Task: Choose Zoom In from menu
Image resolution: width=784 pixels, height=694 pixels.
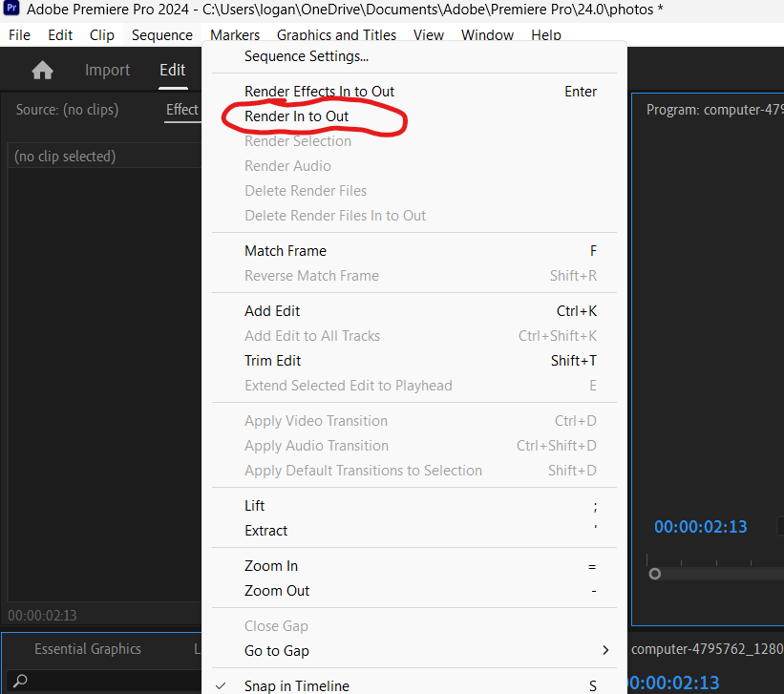Action: 271,566
